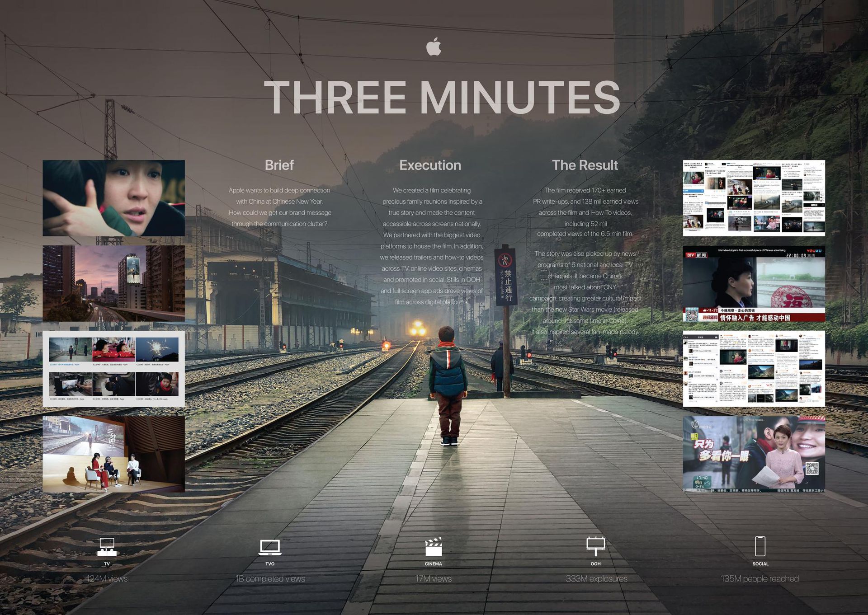Open the news anchor in pink thumbnail
868x615 pixels.
pos(754,454)
